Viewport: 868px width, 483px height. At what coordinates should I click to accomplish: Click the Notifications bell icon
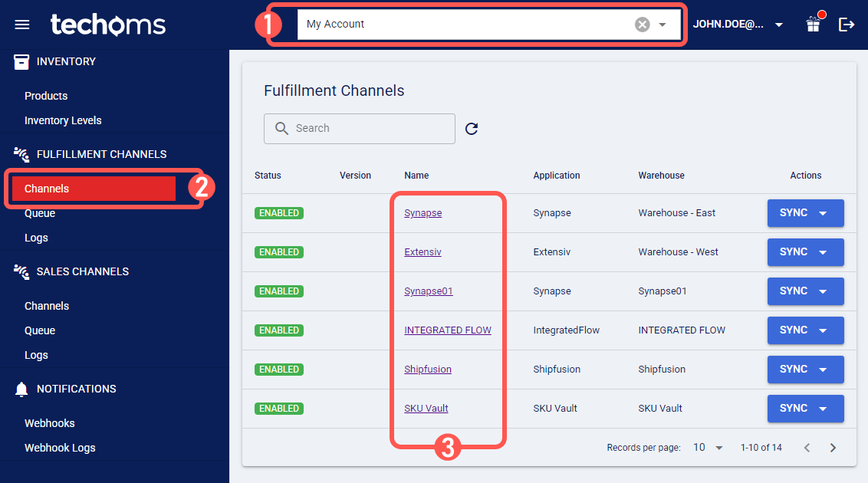tap(21, 389)
